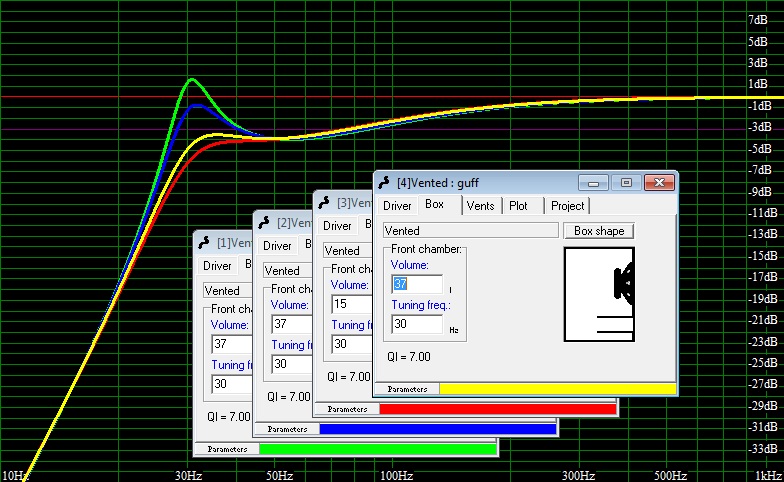Open the Plot tab in window [4]
Screen dimensions: 784x482
click(518, 206)
